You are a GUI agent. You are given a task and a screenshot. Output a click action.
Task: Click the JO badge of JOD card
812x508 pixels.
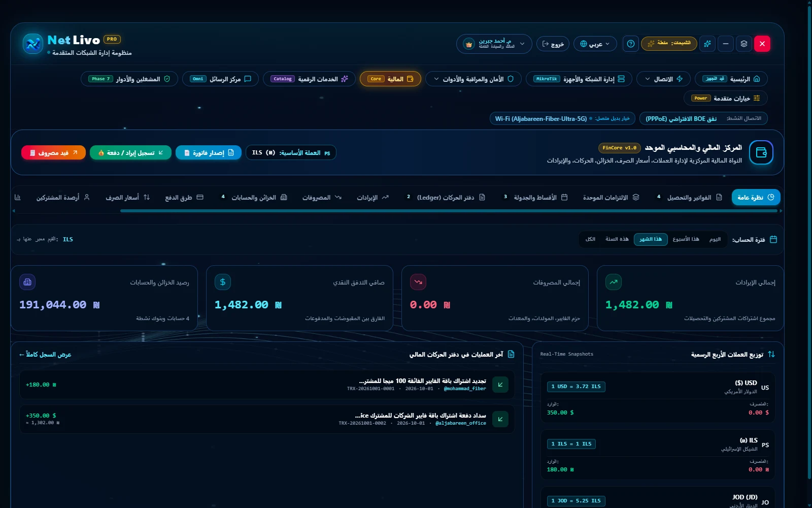pyautogui.click(x=765, y=502)
